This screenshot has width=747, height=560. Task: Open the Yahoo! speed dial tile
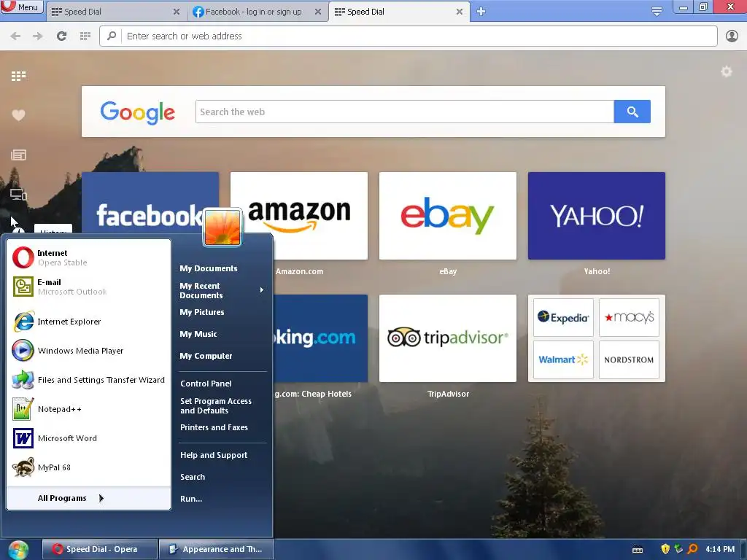(597, 216)
